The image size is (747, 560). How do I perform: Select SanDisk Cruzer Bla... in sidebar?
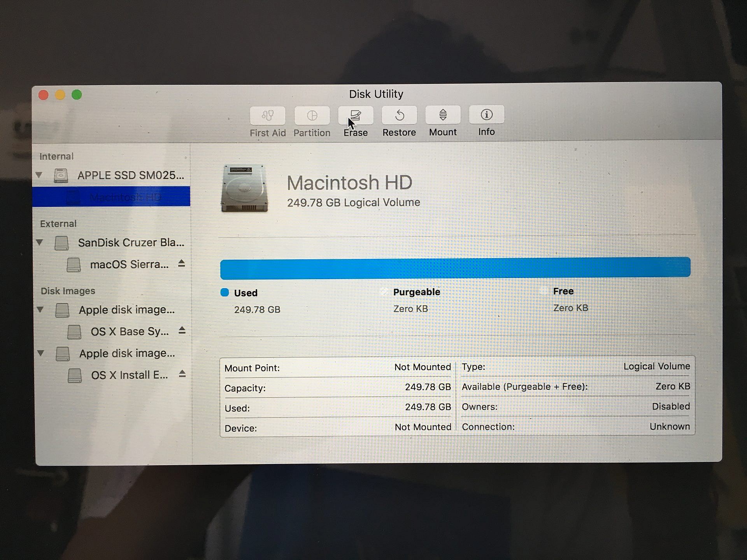click(112, 243)
